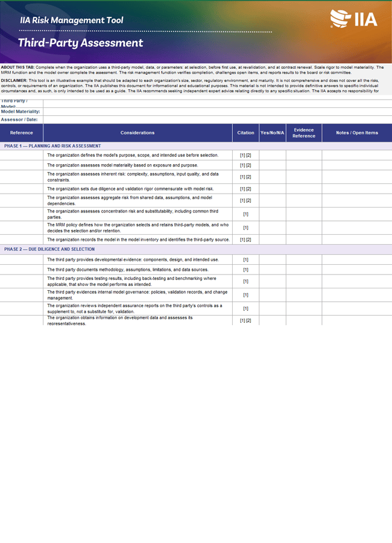392x543 pixels.
Task: Click the 'DISCLAIMER' paragraph
Action: (190, 86)
